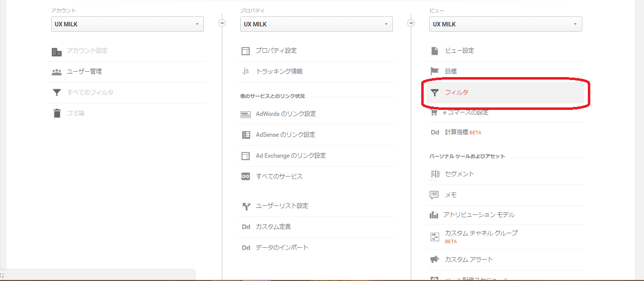Click the user management people icon
This screenshot has height=281, width=644.
pyautogui.click(x=57, y=72)
